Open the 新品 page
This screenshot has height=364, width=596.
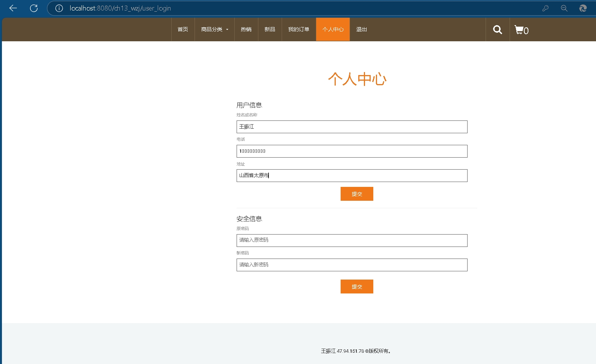click(270, 29)
